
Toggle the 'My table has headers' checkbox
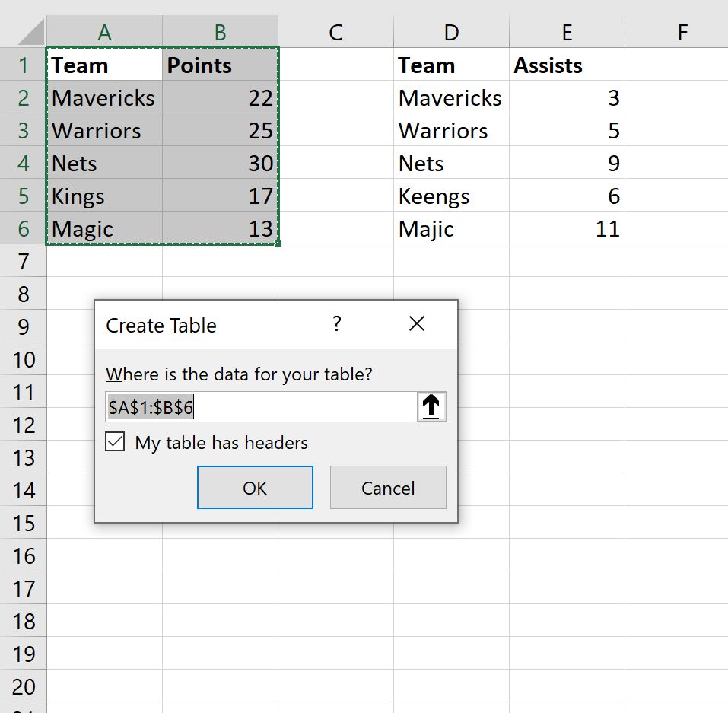(114, 441)
